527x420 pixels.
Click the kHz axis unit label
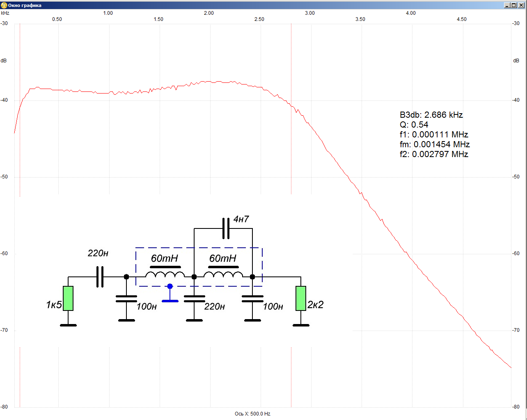pyautogui.click(x=5, y=13)
